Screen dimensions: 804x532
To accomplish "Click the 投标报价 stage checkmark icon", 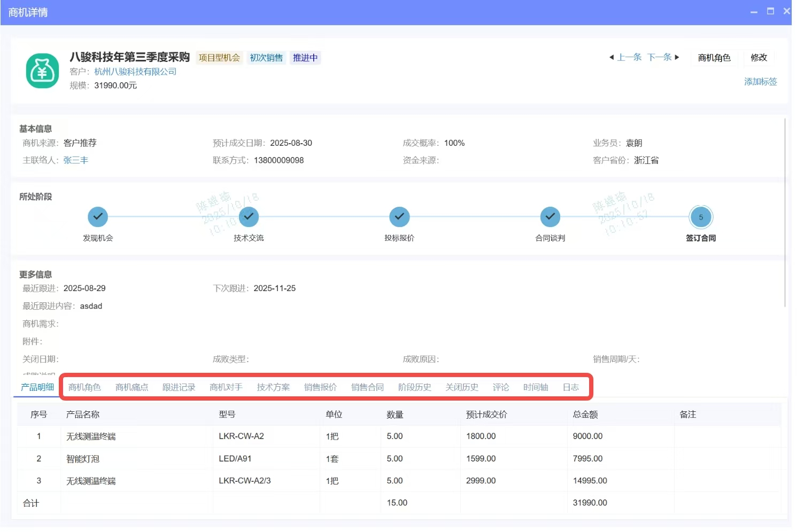I will point(399,217).
